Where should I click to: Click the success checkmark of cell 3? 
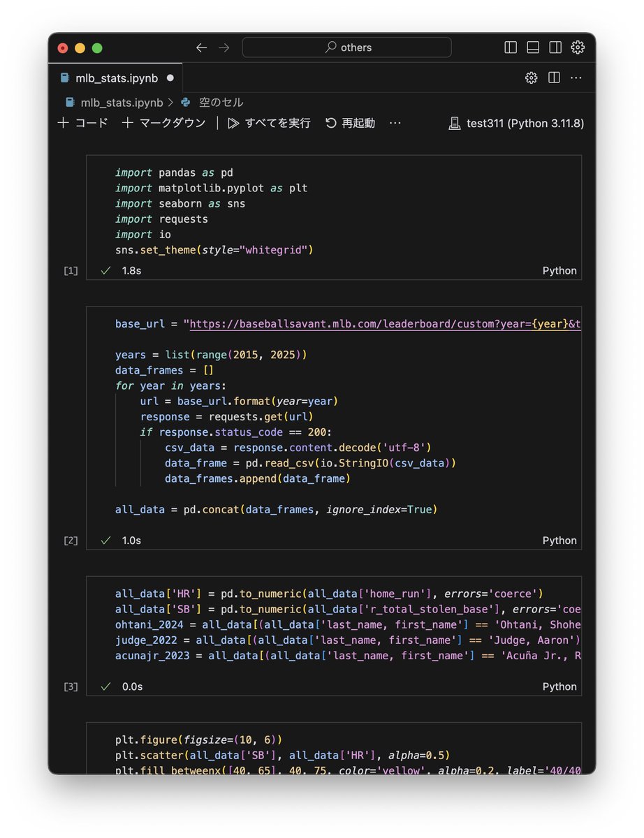pos(105,686)
